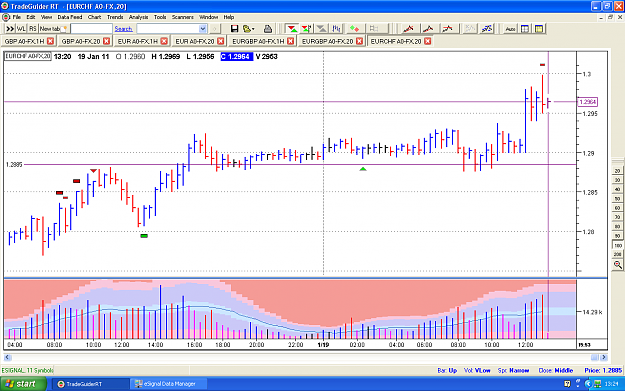
Task: Select the third trend line tool icon
Action: 448,29
